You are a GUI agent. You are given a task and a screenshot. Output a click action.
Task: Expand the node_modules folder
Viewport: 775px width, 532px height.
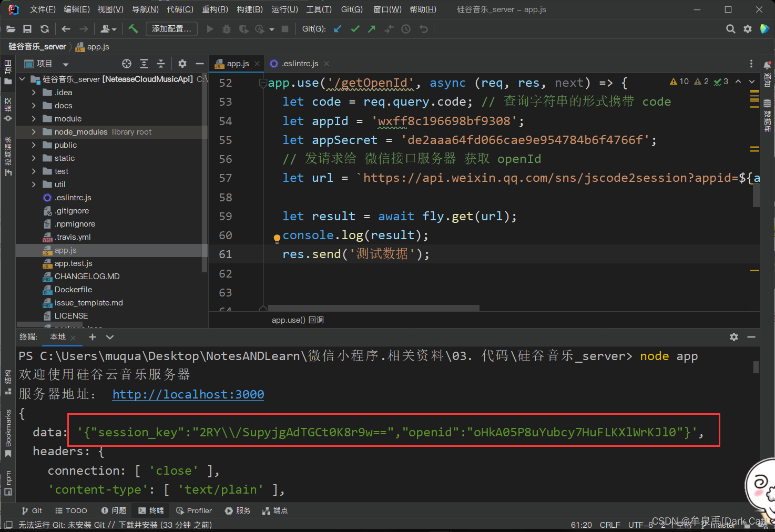[34, 132]
